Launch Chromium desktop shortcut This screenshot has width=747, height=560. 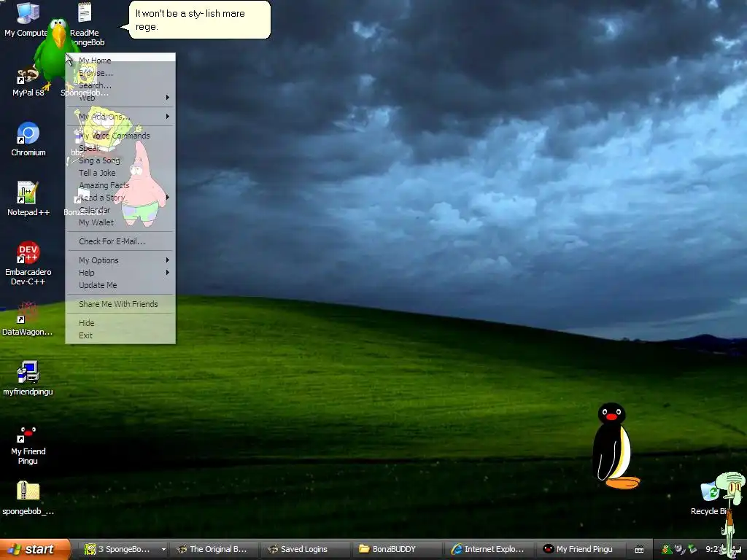pyautogui.click(x=28, y=139)
